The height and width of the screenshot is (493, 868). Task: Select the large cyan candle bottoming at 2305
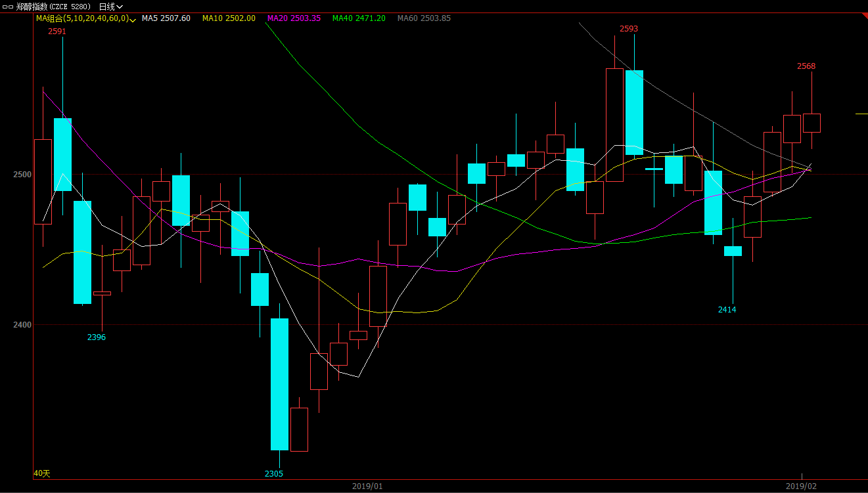pyautogui.click(x=279, y=384)
